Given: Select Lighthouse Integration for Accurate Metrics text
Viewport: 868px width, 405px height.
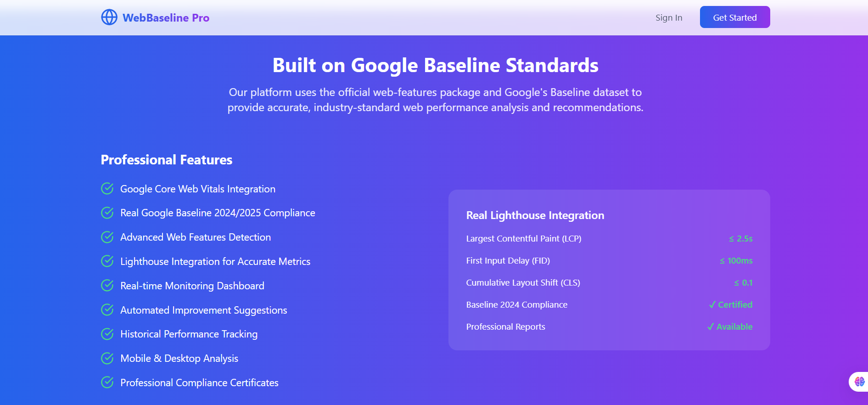Looking at the screenshot, I should tap(215, 262).
